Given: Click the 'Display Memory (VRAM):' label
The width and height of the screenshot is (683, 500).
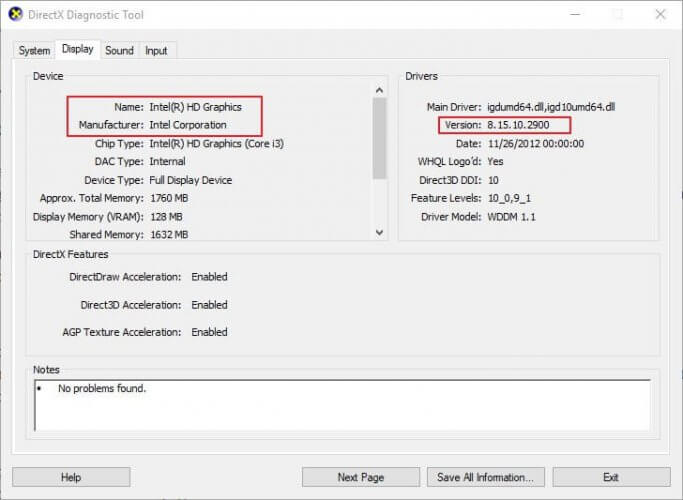Looking at the screenshot, I should [88, 217].
